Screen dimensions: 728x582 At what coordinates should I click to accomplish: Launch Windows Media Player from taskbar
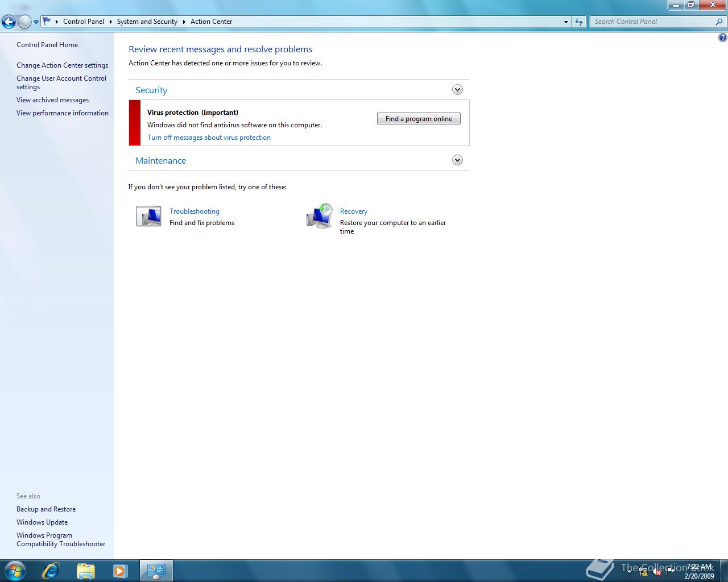[120, 571]
